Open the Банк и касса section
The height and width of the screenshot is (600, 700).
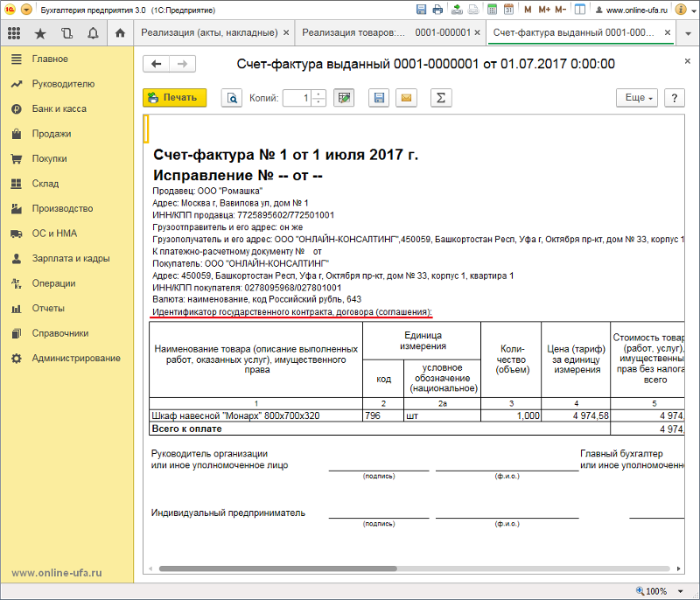(x=59, y=109)
